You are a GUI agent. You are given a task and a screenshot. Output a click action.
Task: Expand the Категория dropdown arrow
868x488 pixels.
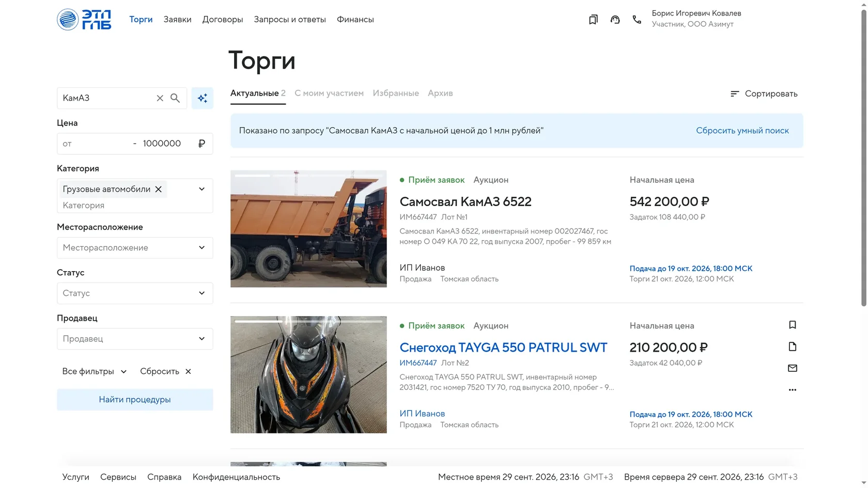pyautogui.click(x=202, y=189)
